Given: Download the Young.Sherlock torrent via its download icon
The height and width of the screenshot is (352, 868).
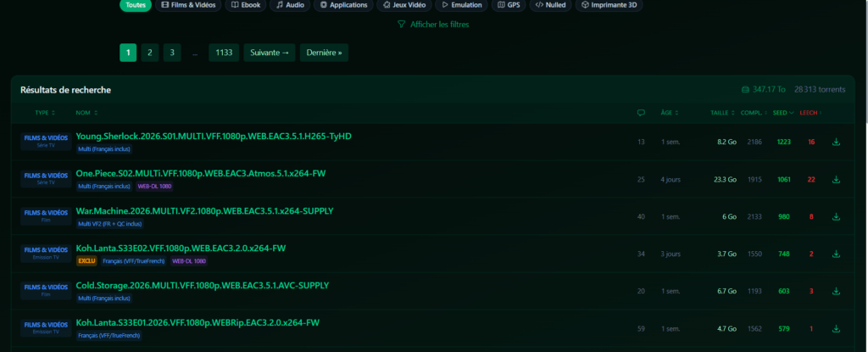Looking at the screenshot, I should [x=836, y=142].
